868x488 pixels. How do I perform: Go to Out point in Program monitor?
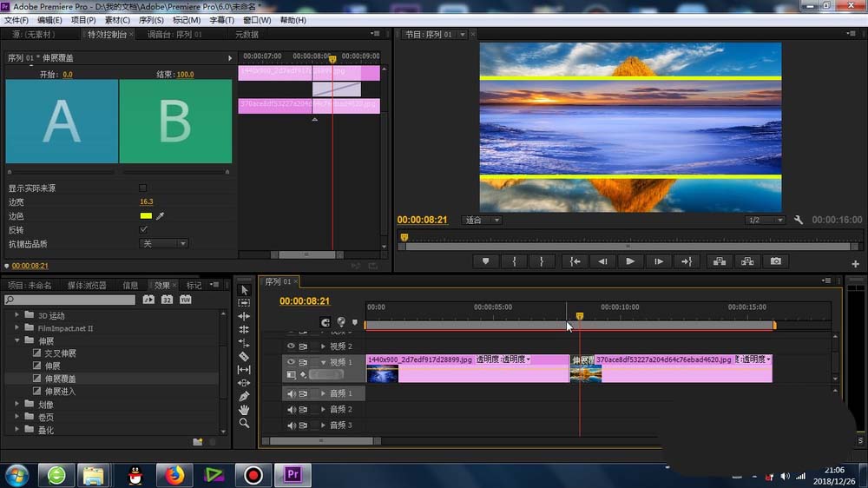(687, 261)
